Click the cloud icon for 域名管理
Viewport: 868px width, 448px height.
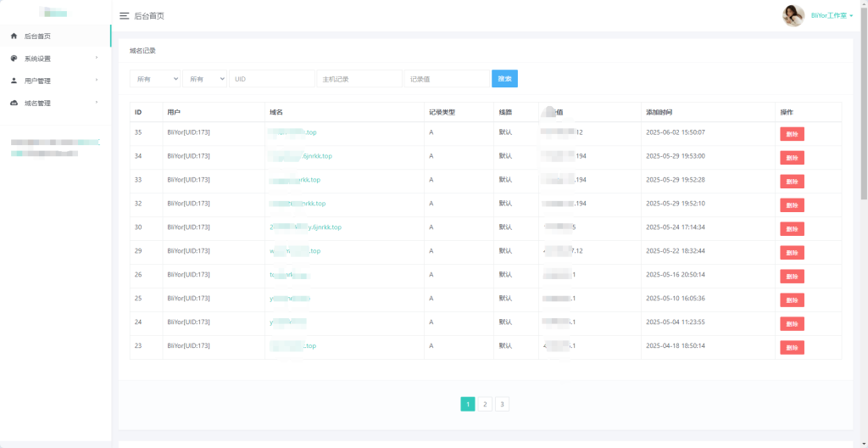click(x=14, y=103)
